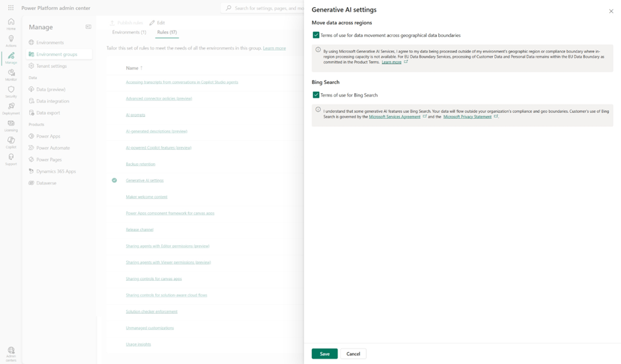Sort by the Name column header
This screenshot has width=621, height=364.
tap(134, 68)
